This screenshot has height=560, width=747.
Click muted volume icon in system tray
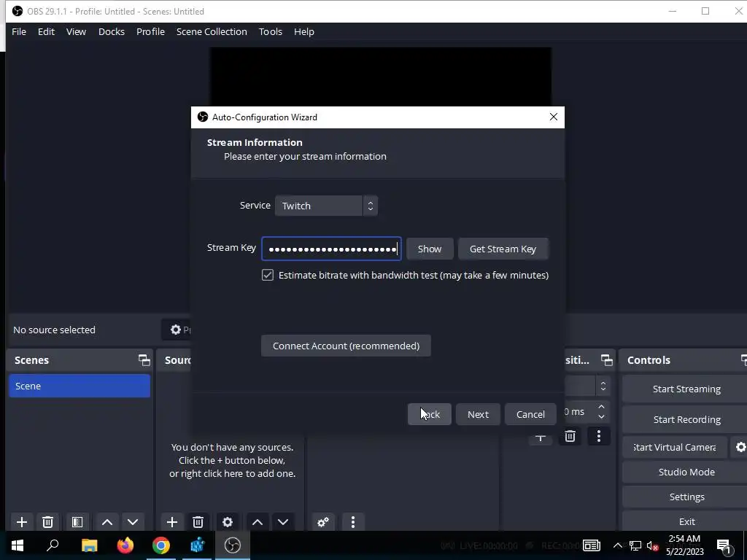652,545
